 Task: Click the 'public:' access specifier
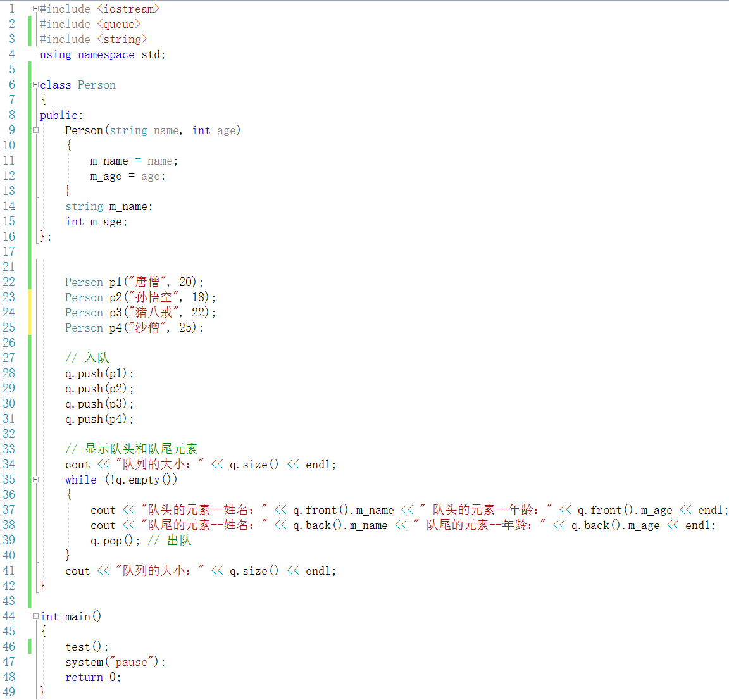(61, 115)
